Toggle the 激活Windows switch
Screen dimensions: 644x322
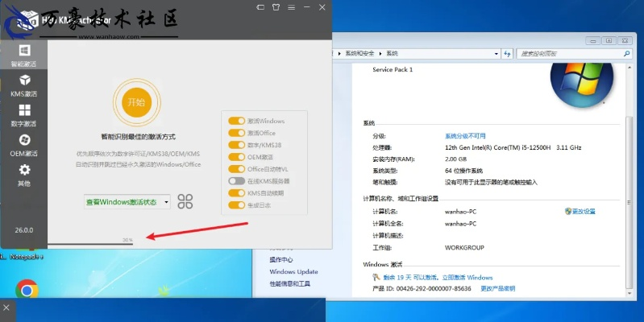click(237, 121)
